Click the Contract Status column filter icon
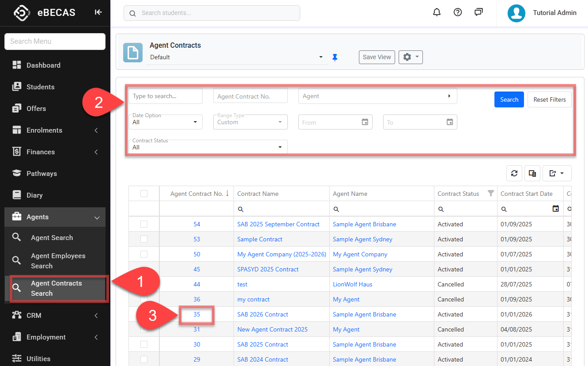Image resolution: width=588 pixels, height=366 pixels. click(x=490, y=193)
